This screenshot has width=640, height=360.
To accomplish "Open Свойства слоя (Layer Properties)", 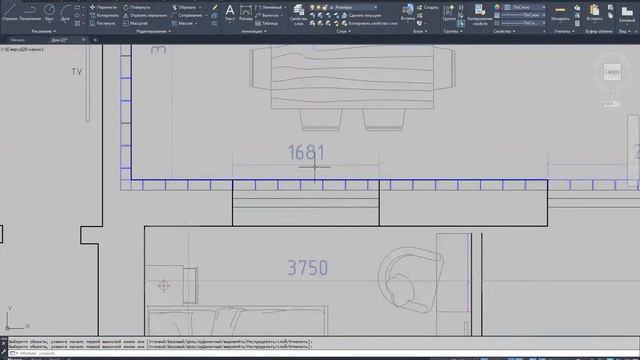I will pos(298,14).
